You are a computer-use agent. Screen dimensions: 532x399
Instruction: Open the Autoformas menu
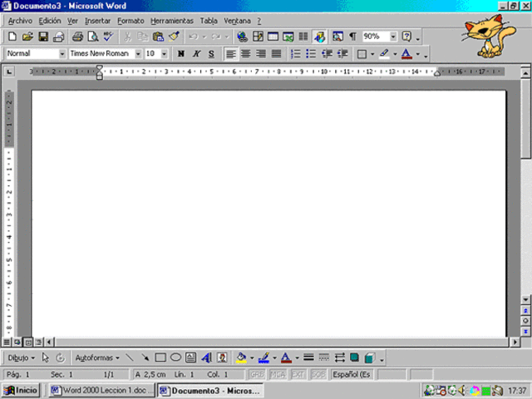click(97, 357)
